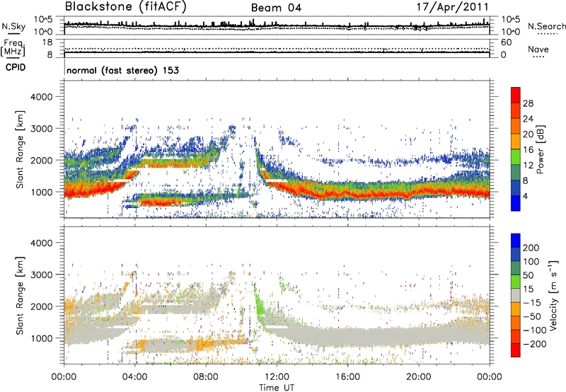Screen dimensions: 566x392
Task: Click the '04:00' time tick label
Action: coord(135,377)
